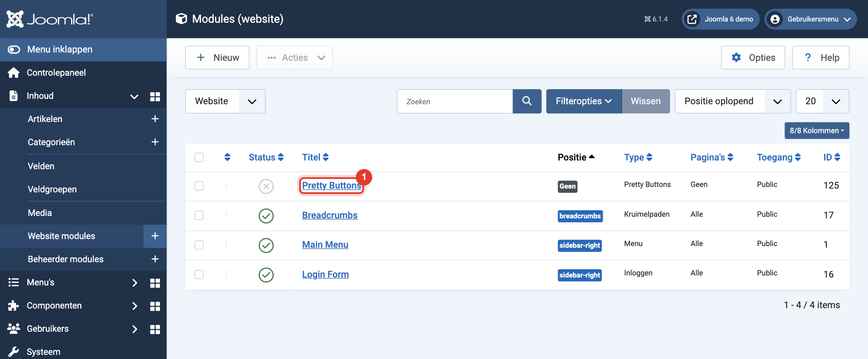Open 8/8 Kolommen column chooser

click(x=817, y=131)
